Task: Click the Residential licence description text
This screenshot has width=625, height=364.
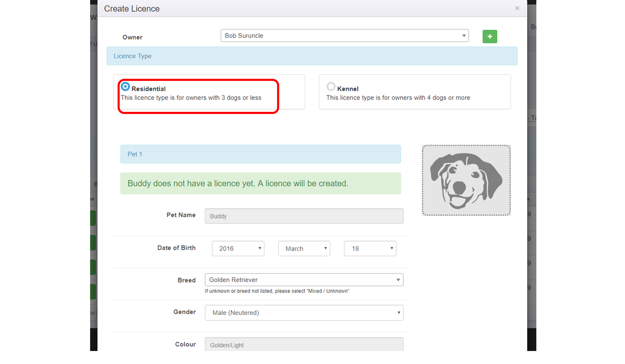Action: [191, 98]
